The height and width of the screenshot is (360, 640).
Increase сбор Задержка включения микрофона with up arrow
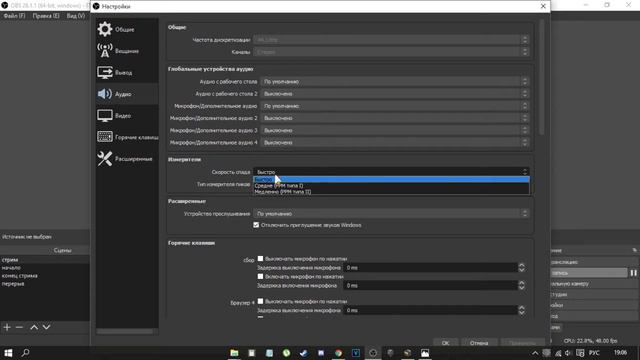(x=522, y=283)
